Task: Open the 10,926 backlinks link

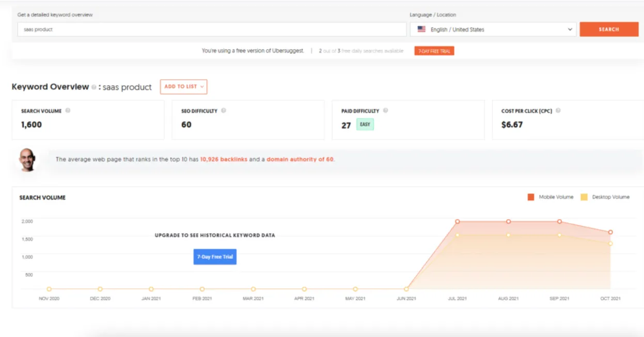Action: pyautogui.click(x=224, y=159)
